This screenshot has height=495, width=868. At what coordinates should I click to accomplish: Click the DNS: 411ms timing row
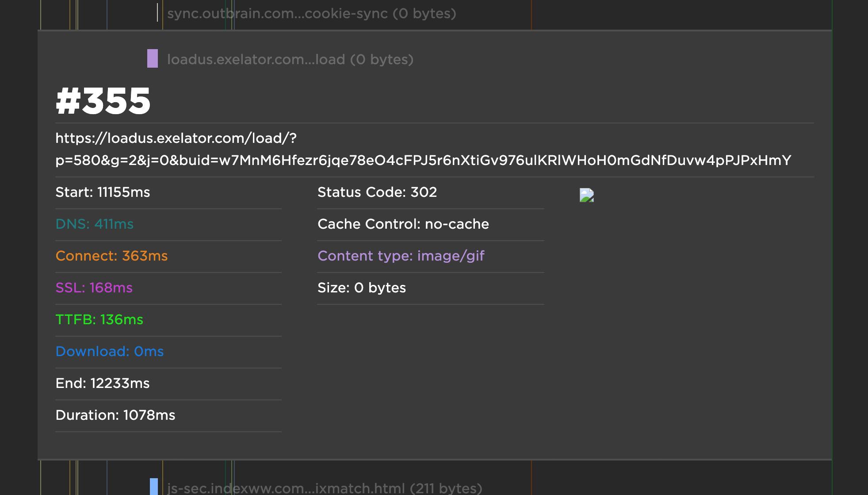pos(94,224)
